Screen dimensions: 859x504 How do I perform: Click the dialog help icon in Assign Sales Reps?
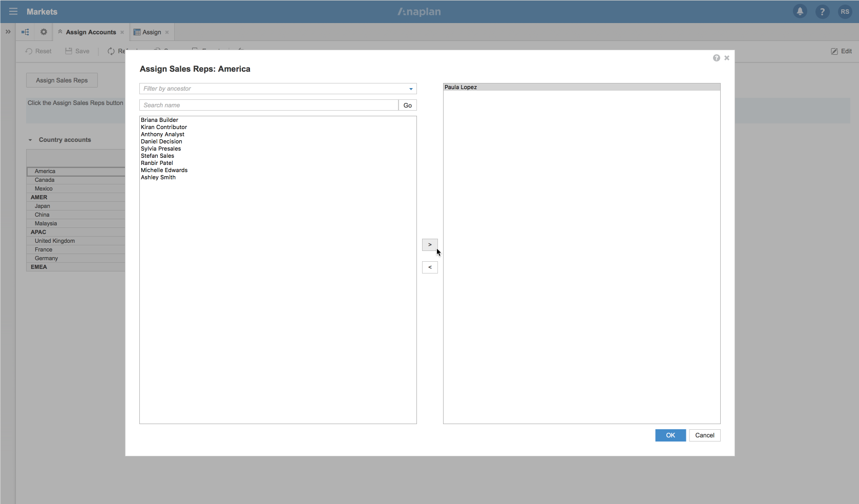(716, 58)
